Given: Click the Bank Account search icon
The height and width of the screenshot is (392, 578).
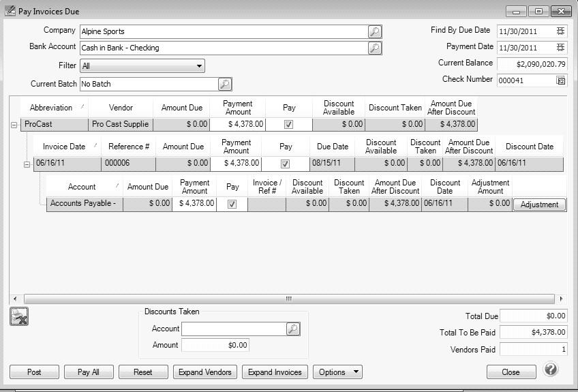Looking at the screenshot, I should 375,48.
